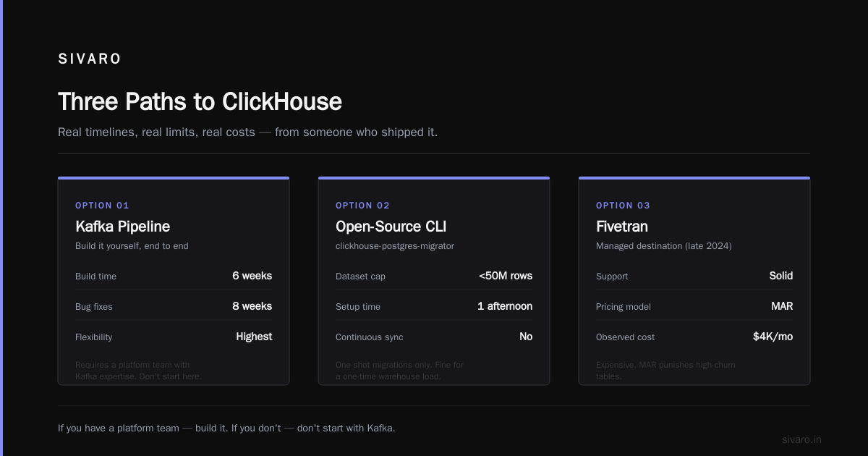868x456 pixels.
Task: Click the note about needing a platform team
Action: tap(138, 371)
